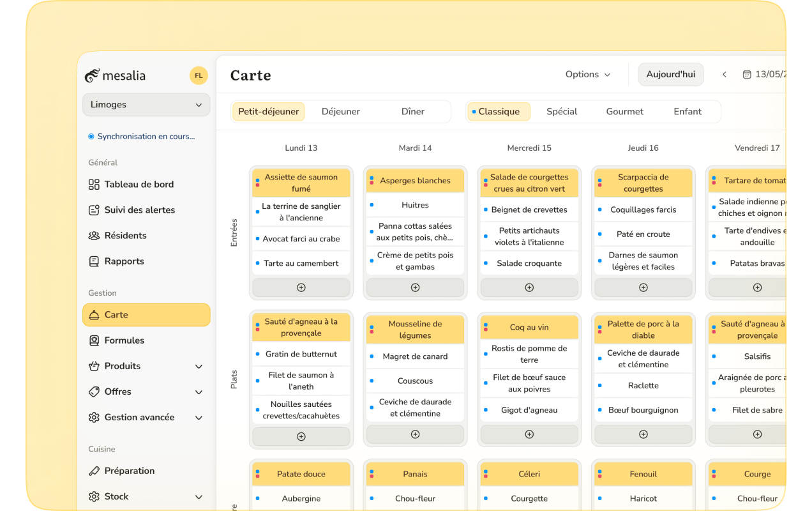
Task: Open the Options dropdown
Action: coord(588,75)
